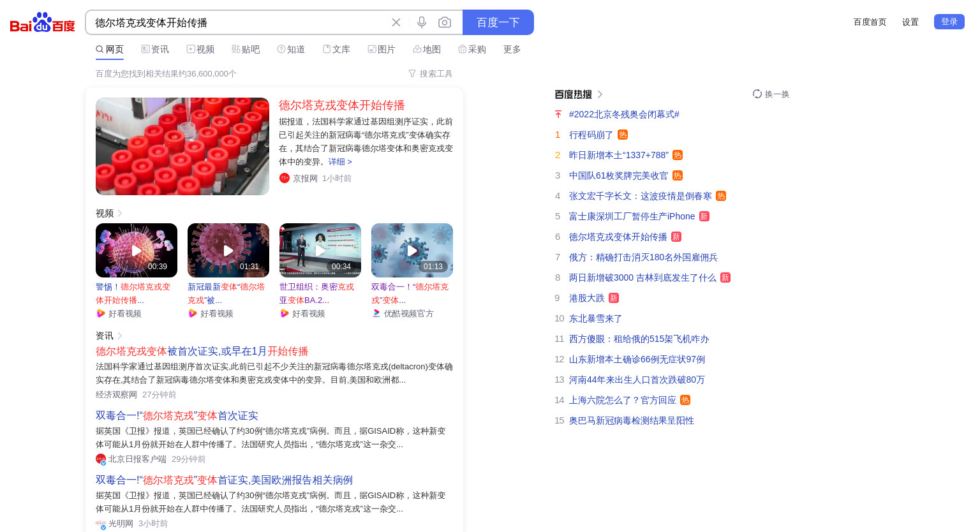Open hot search 港股大跌
Screen dimensions: 980x532
[x=586, y=298]
